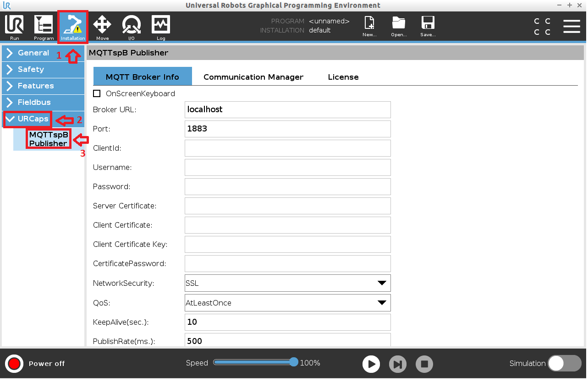Viewport: 588px width, 382px height.
Task: Click the Save floppy disk icon
Action: [428, 27]
